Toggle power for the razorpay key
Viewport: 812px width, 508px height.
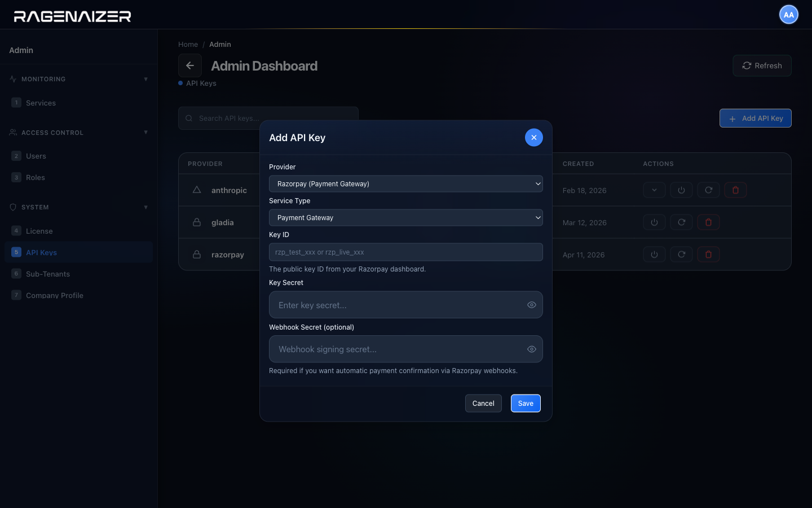point(654,255)
